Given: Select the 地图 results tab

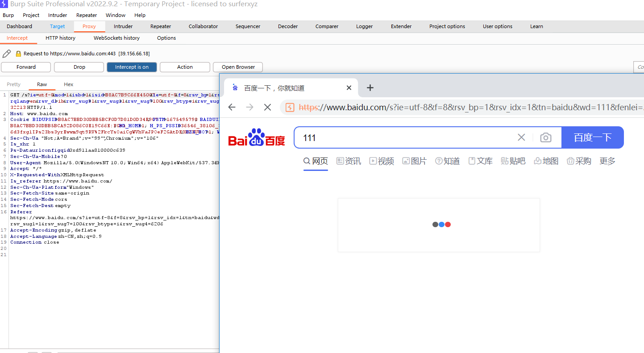Looking at the screenshot, I should pos(546,161).
